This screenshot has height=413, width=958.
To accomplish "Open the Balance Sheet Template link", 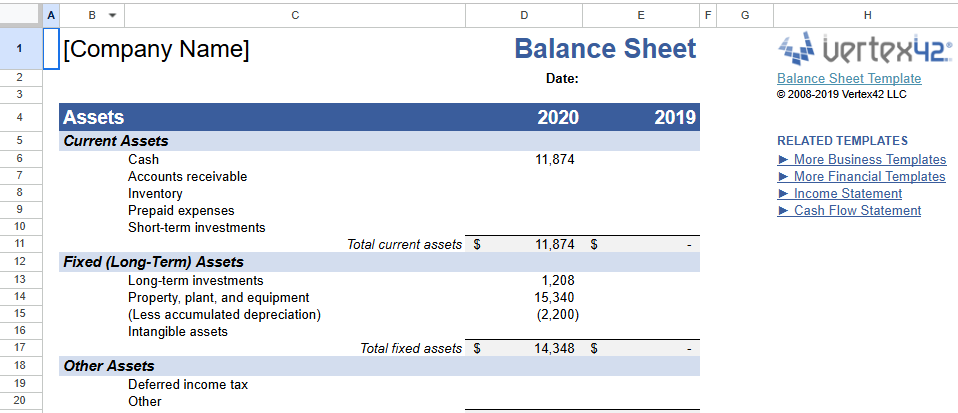I will click(x=849, y=79).
